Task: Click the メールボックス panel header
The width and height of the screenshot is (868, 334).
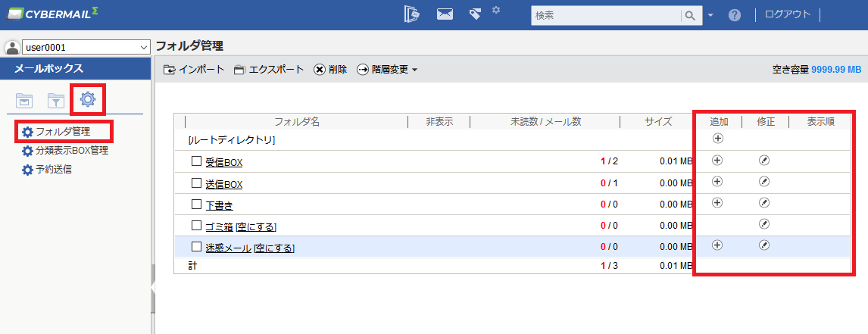Action: tap(75, 69)
